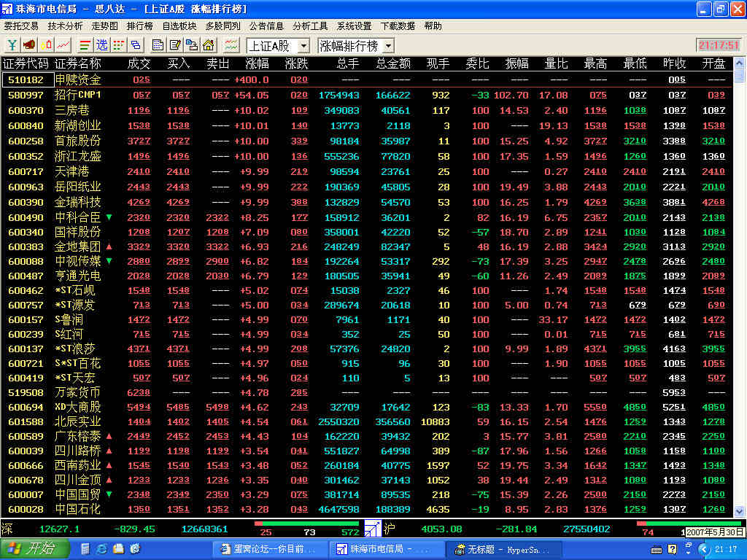Sort by the 证券代码 column header
The width and height of the screenshot is (747, 560).
coord(26,63)
